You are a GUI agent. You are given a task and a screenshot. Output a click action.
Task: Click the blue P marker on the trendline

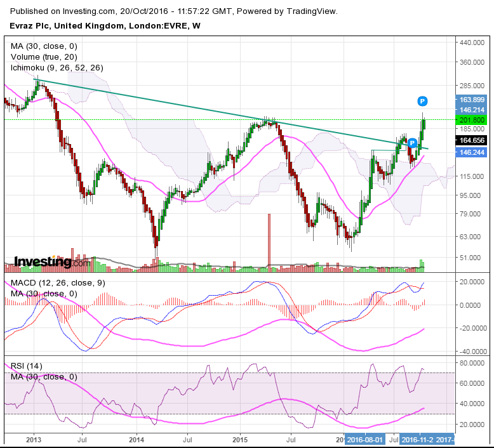pos(411,143)
